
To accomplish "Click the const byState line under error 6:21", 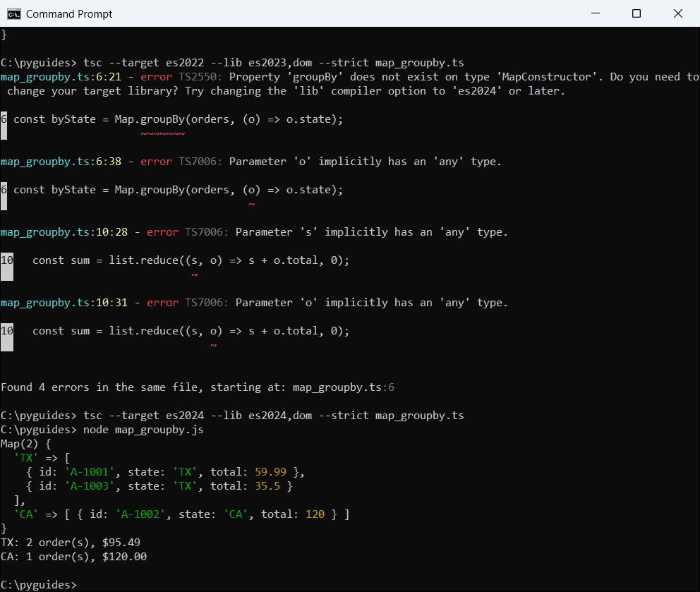I will [x=178, y=119].
